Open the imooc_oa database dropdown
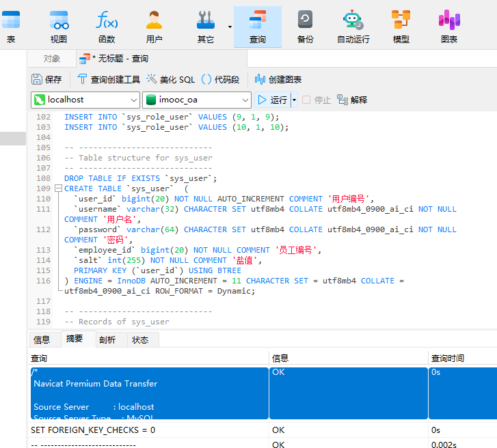 245,100
